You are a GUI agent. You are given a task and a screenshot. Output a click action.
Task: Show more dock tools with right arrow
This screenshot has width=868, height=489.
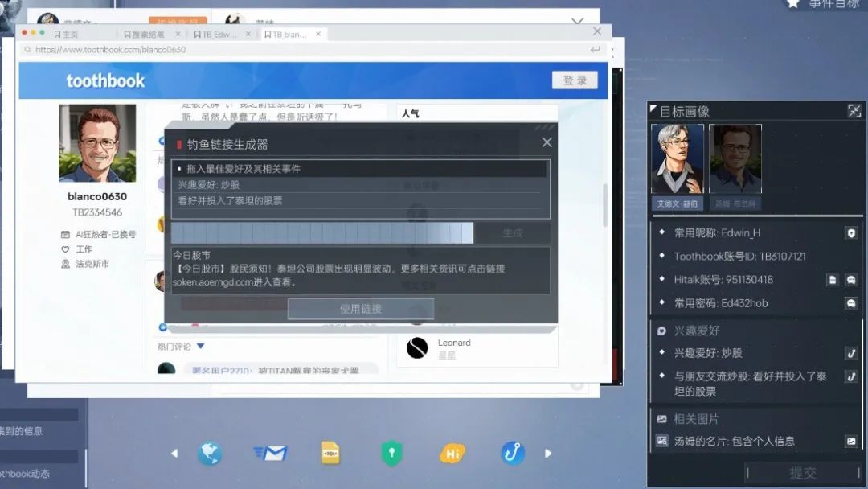coord(548,454)
